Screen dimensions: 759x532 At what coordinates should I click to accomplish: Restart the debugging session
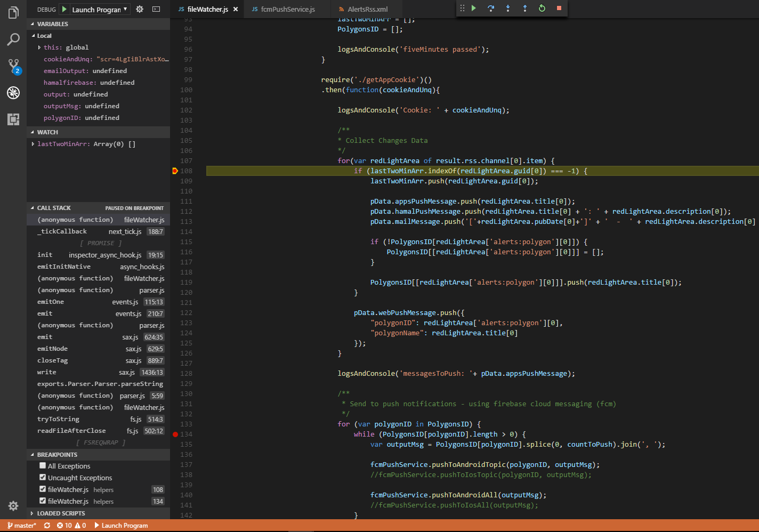542,8
